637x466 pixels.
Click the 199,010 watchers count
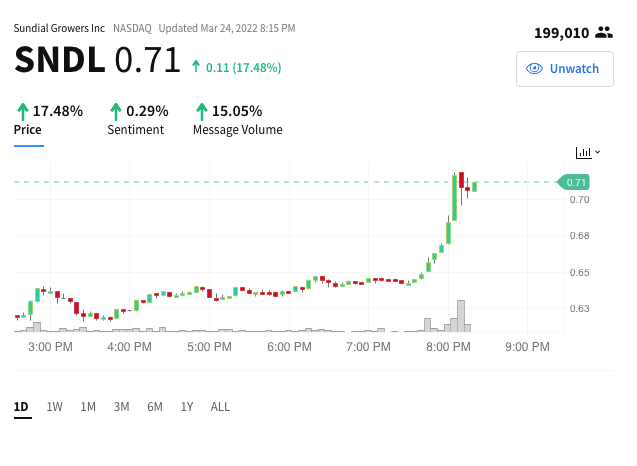click(x=561, y=33)
